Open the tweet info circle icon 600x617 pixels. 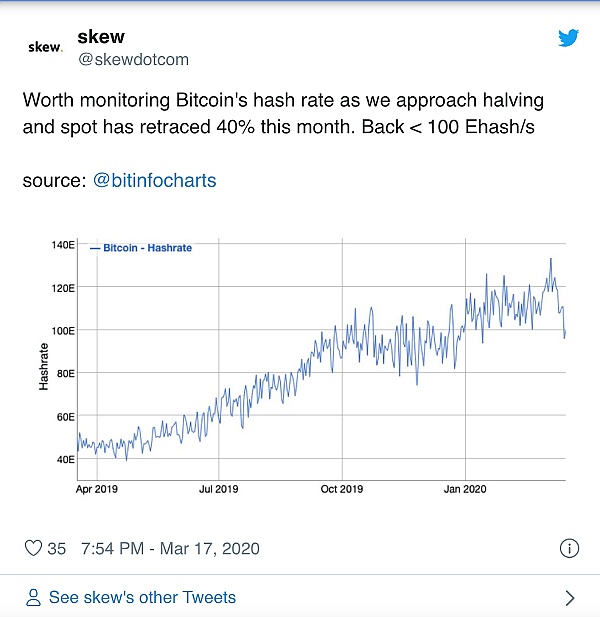pos(568,548)
